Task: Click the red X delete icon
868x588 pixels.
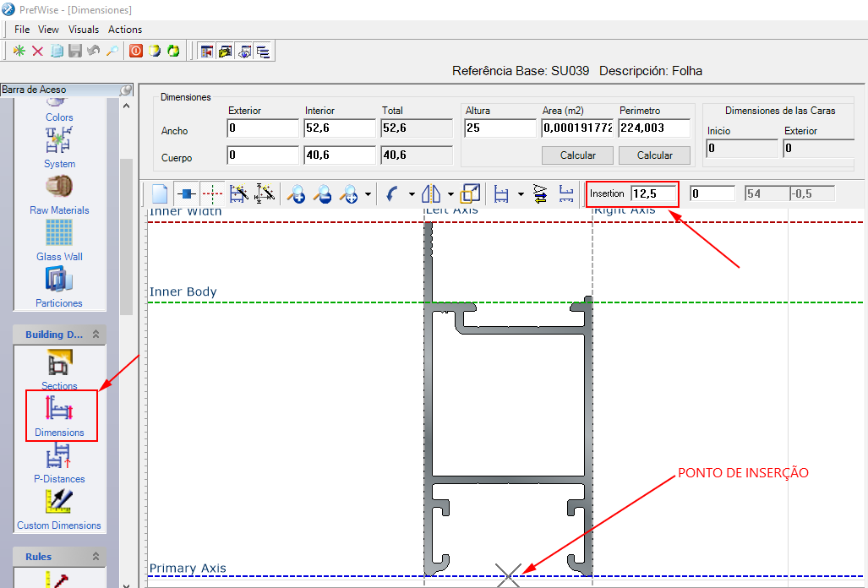Action: (x=37, y=51)
